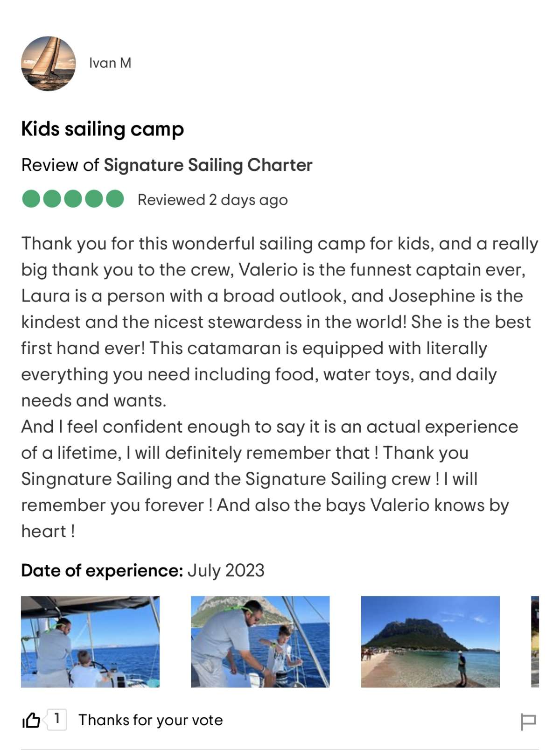Screen dimensions: 560x750
Task: Click the thumbs-up helpful icon
Action: pos(31,720)
